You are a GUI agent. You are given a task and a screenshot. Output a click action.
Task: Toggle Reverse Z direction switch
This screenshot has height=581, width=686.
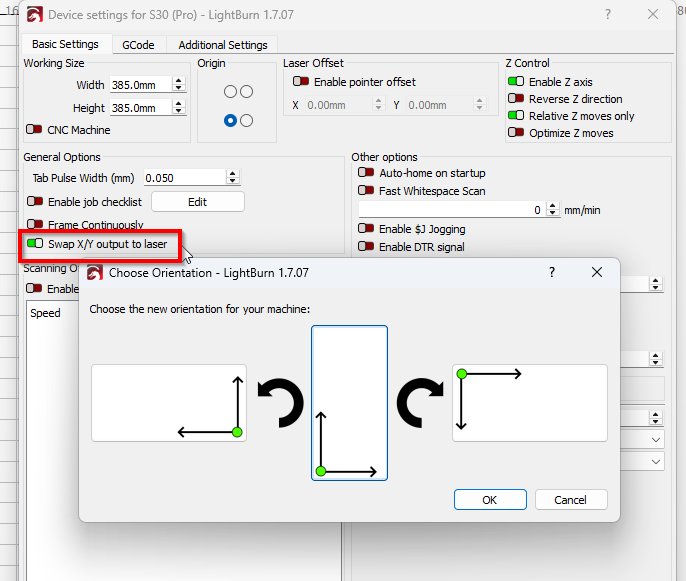tap(516, 98)
